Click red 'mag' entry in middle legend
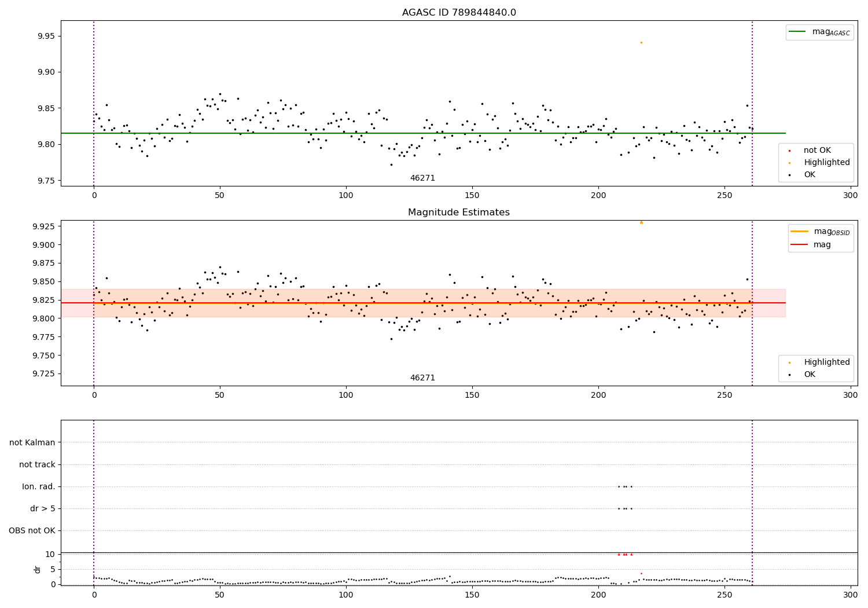This screenshot has width=868, height=608. pyautogui.click(x=822, y=245)
